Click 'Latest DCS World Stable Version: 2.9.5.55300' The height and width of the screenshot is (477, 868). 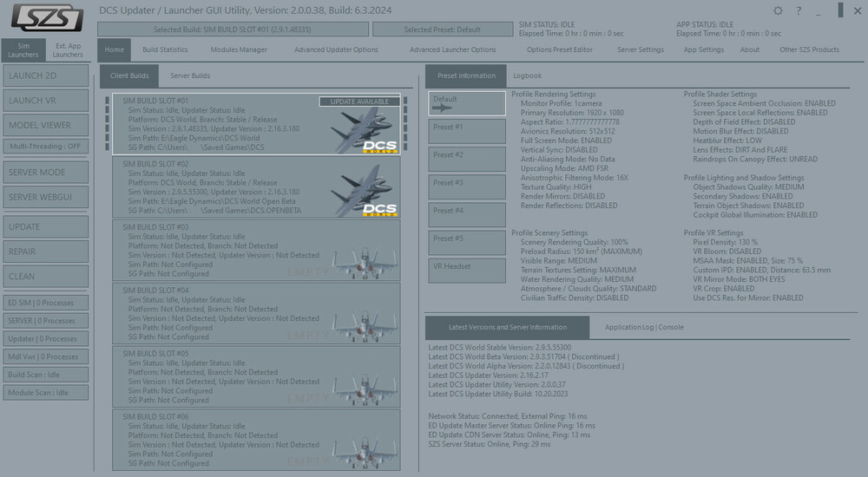pyautogui.click(x=500, y=348)
